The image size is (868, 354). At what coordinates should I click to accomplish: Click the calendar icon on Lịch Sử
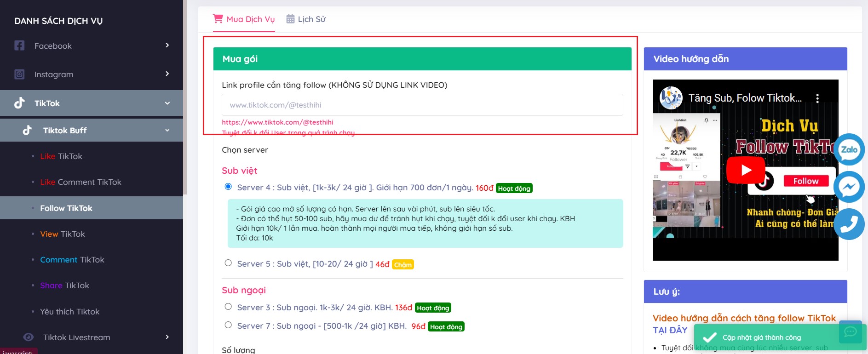coord(290,19)
